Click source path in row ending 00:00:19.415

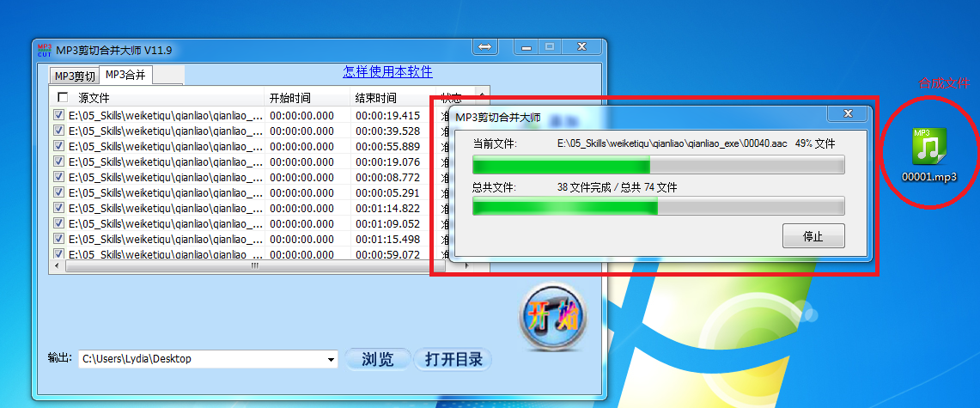tap(166, 116)
